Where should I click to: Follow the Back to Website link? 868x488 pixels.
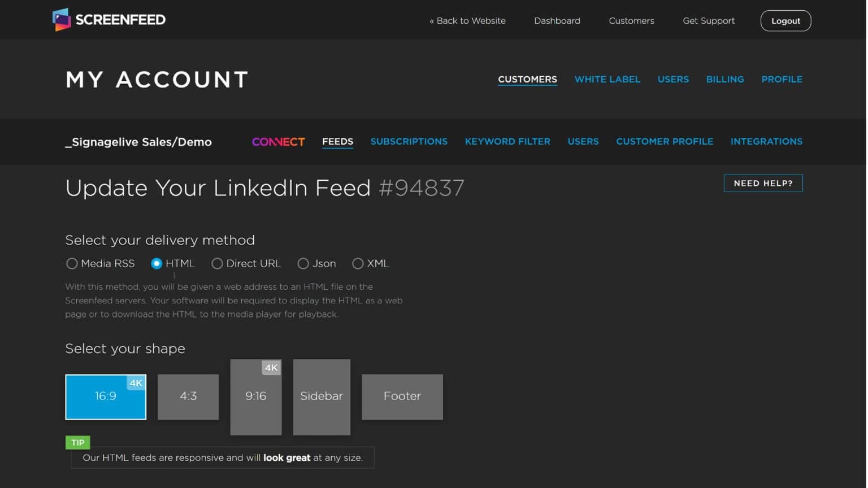click(467, 21)
